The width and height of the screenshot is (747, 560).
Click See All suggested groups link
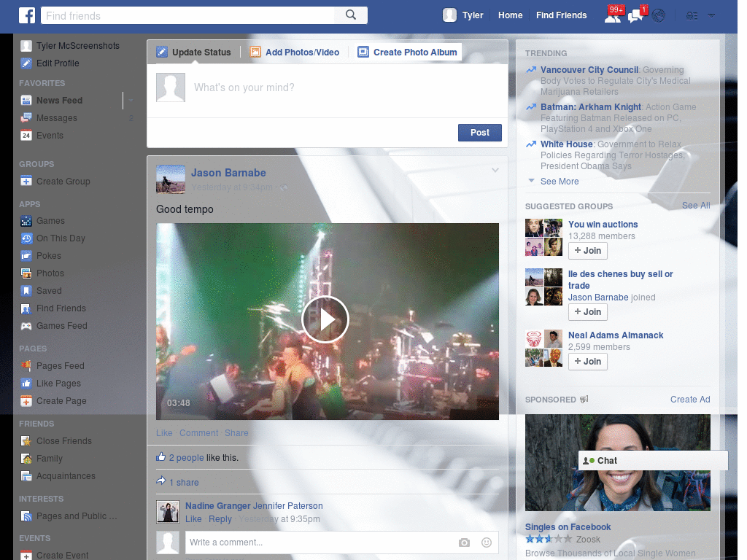[695, 205]
